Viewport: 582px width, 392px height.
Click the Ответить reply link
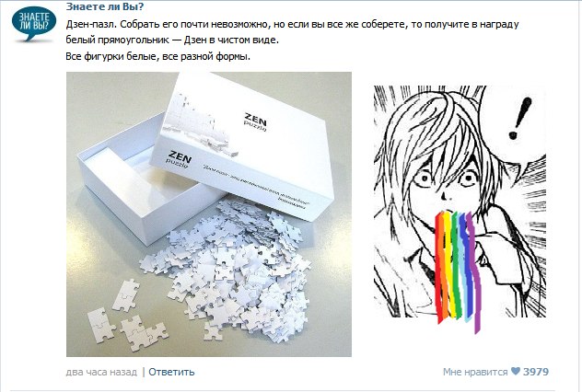tap(171, 372)
